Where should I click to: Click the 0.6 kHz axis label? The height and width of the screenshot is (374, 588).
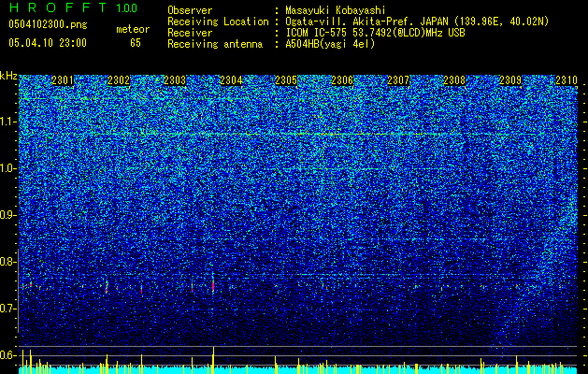point(8,355)
